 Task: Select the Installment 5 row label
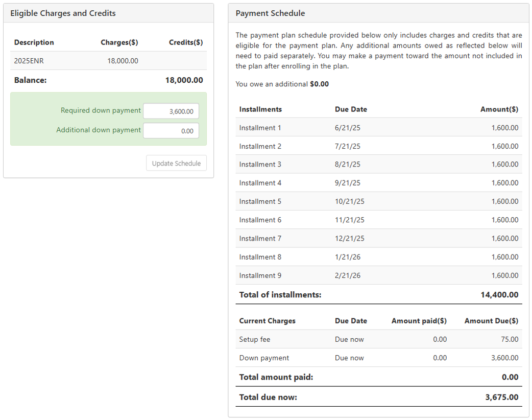(x=260, y=201)
